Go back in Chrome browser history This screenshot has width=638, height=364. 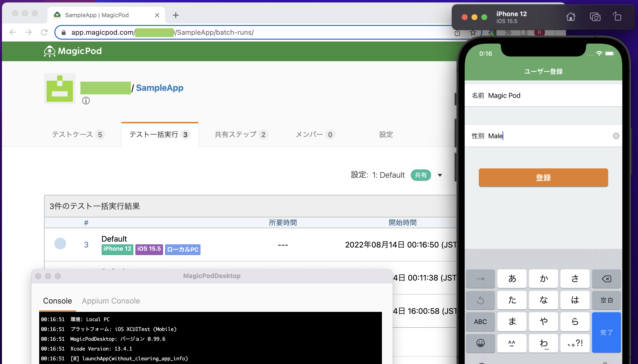click(13, 32)
